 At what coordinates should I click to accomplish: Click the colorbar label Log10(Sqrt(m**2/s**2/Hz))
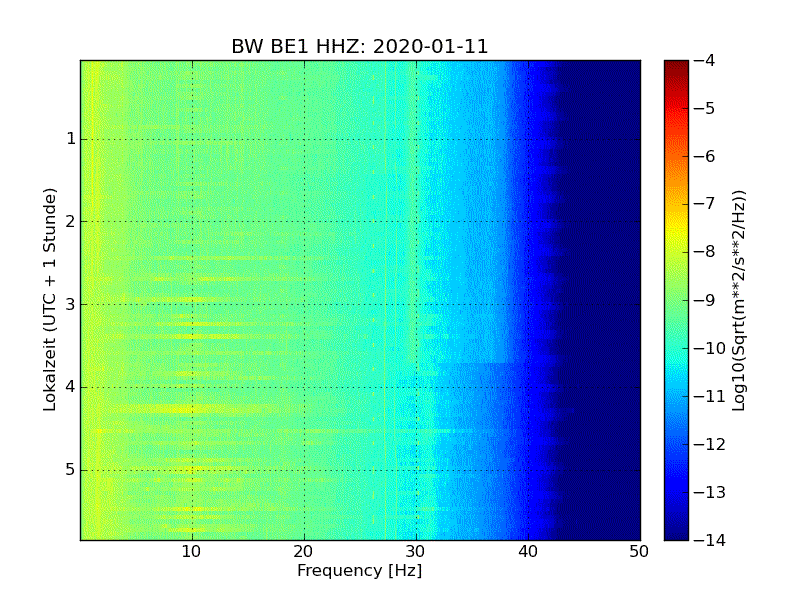pyautogui.click(x=739, y=300)
